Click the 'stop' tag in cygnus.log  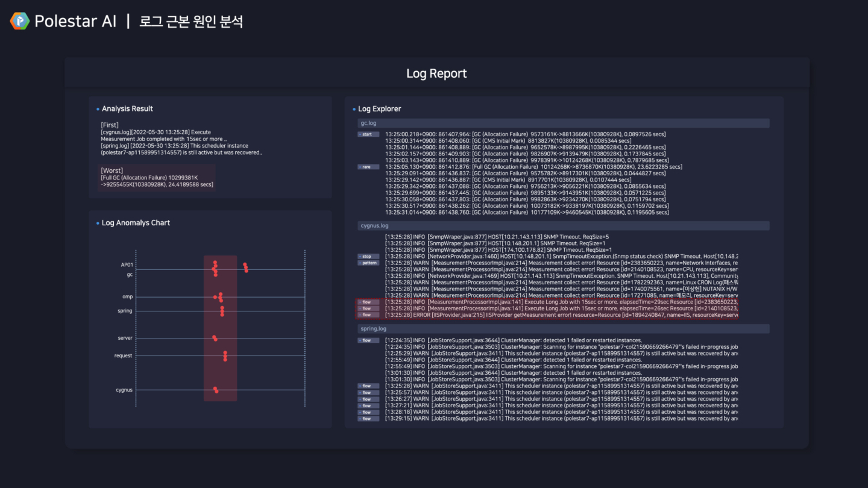[366, 257]
